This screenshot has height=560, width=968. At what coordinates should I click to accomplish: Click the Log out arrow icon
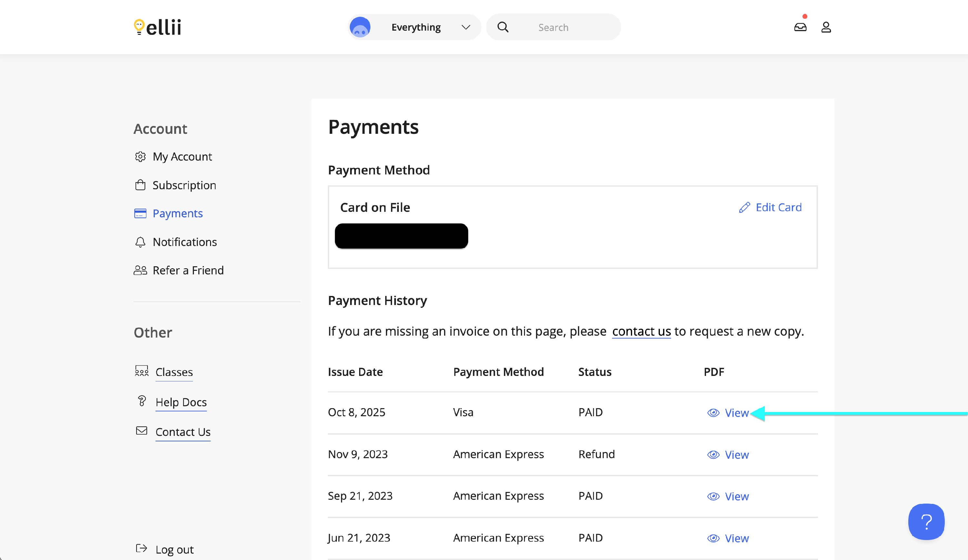(141, 548)
